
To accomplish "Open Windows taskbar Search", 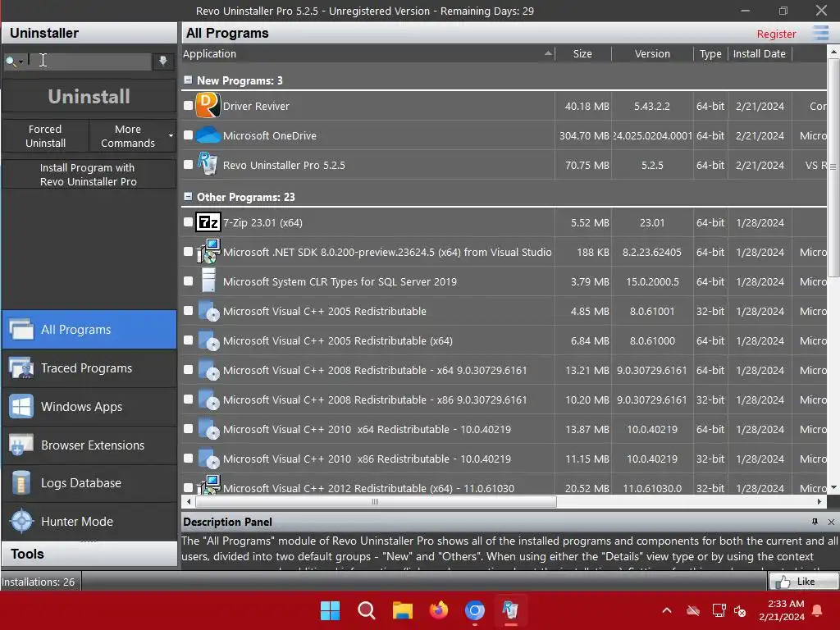I will (367, 610).
